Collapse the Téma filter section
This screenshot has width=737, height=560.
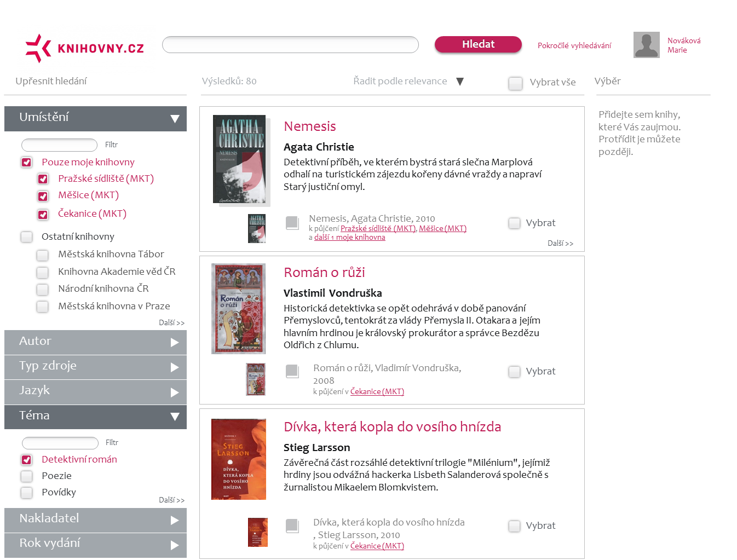point(95,417)
